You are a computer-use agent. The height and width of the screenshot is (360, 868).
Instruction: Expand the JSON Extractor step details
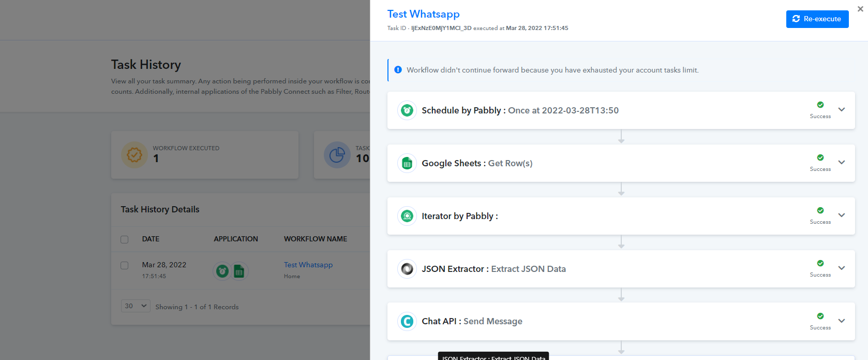pos(842,268)
